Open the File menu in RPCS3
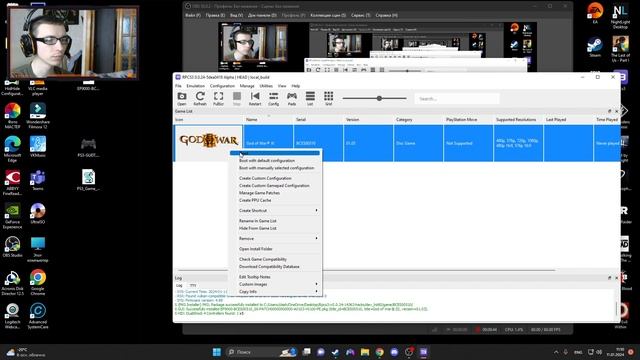The height and width of the screenshot is (360, 640). 178,86
